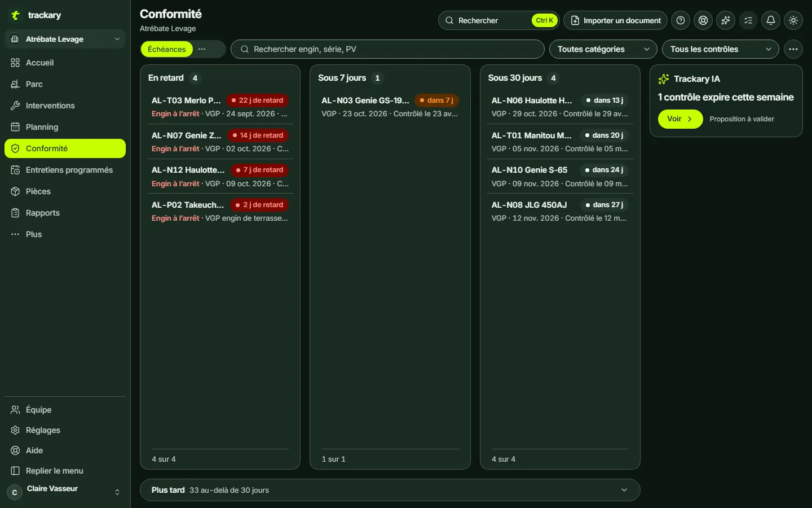Click the Rechercher engin, série, PV field
This screenshot has width=812, height=508.
387,49
